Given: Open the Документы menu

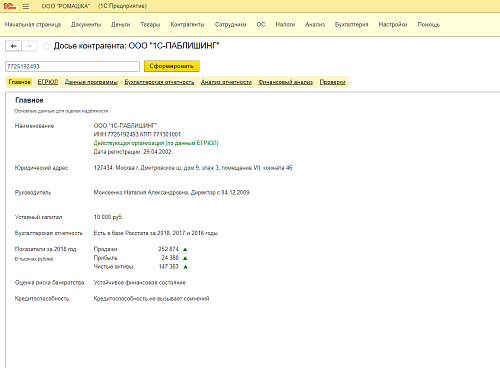Looking at the screenshot, I should click(86, 25).
